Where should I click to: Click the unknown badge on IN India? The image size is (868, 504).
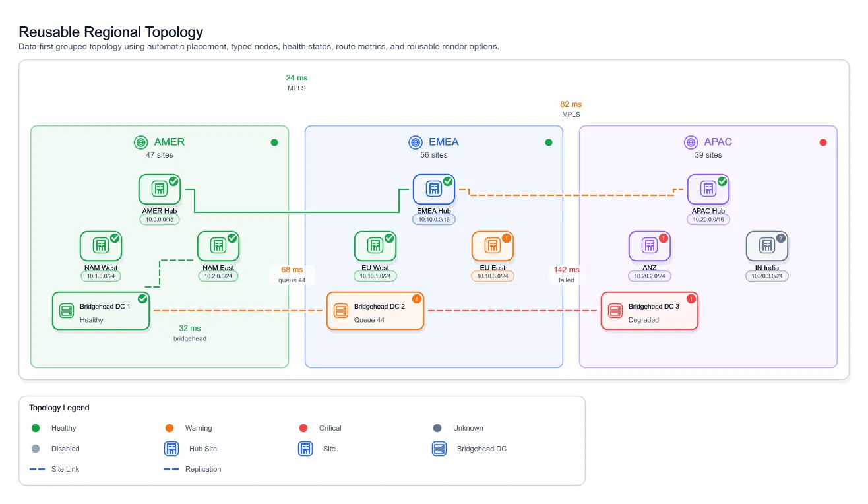point(782,238)
